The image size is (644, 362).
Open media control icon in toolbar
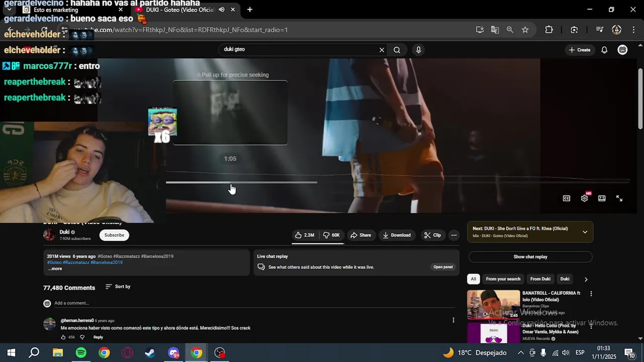[599, 30]
